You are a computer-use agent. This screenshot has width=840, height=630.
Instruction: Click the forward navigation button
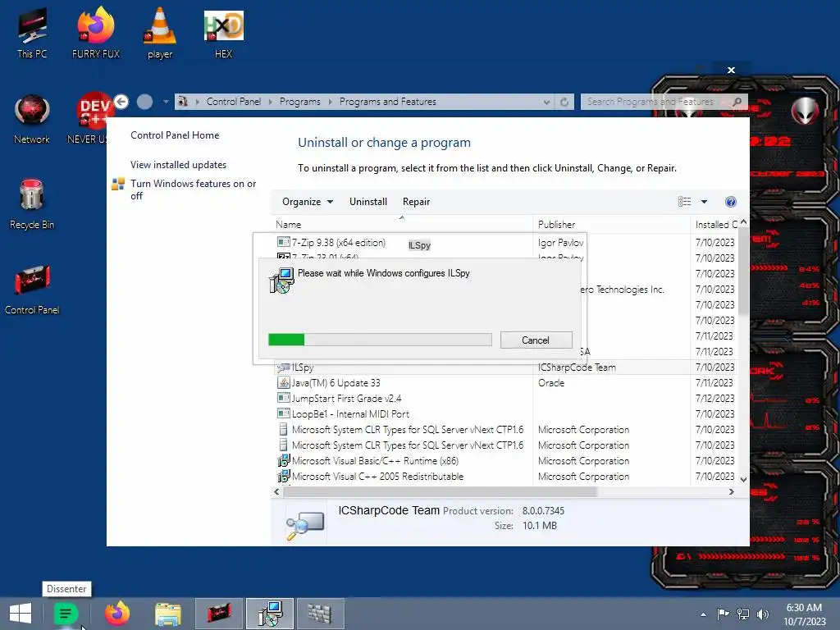144,101
